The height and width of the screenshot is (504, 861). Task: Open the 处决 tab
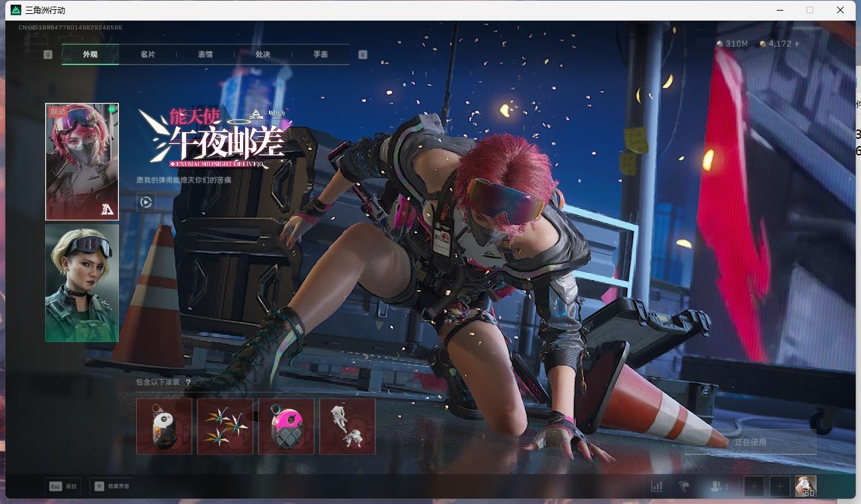click(263, 54)
